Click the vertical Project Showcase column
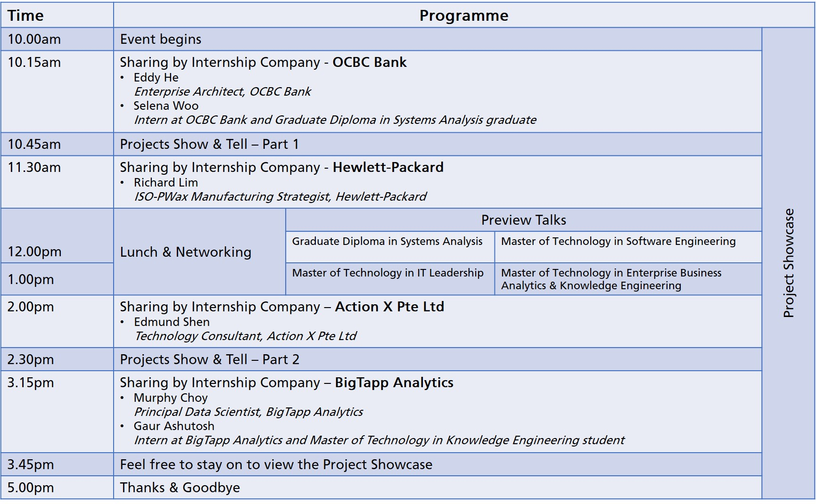This screenshot has width=816, height=504. pos(788,263)
